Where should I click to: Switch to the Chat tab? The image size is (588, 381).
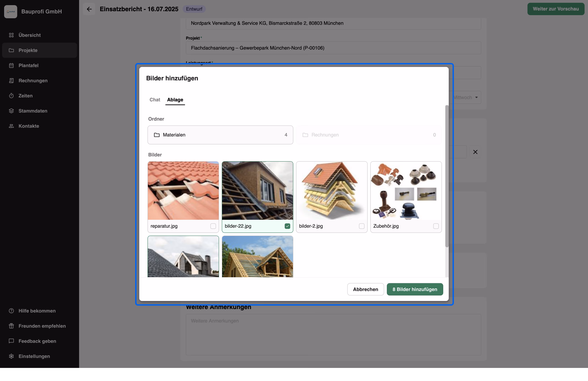tap(155, 100)
